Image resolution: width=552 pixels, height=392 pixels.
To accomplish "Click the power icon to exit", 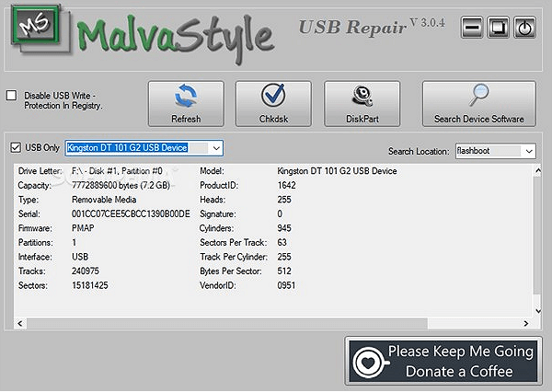I will [524, 27].
